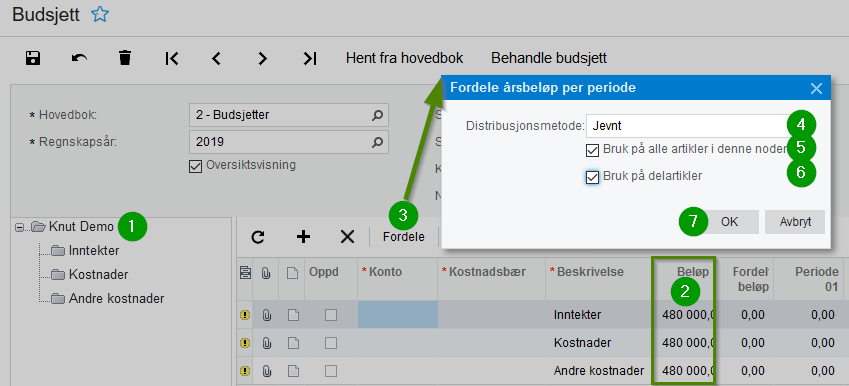Open Hovedbok lookup search
849x386 pixels.
[377, 115]
